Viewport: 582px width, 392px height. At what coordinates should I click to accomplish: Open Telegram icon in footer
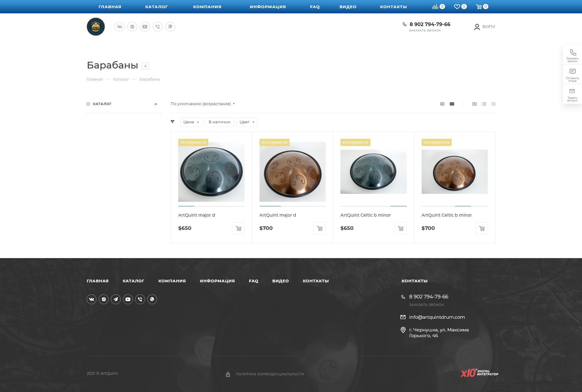pos(116,299)
